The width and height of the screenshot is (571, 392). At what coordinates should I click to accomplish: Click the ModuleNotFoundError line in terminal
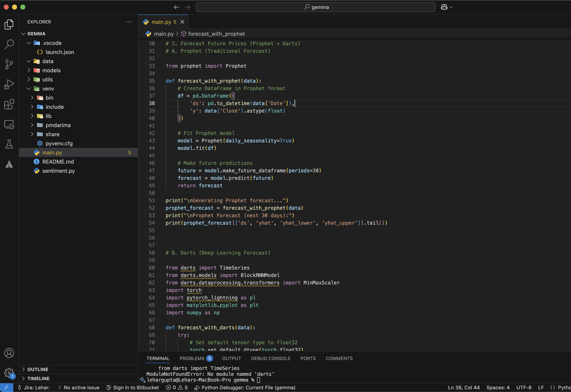pyautogui.click(x=210, y=374)
